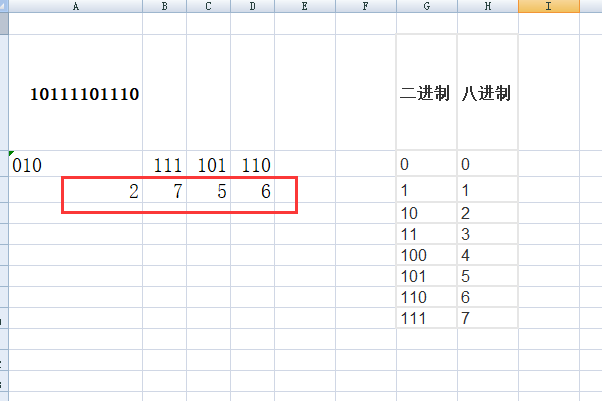Select cell with digit 5 in column C

click(208, 190)
